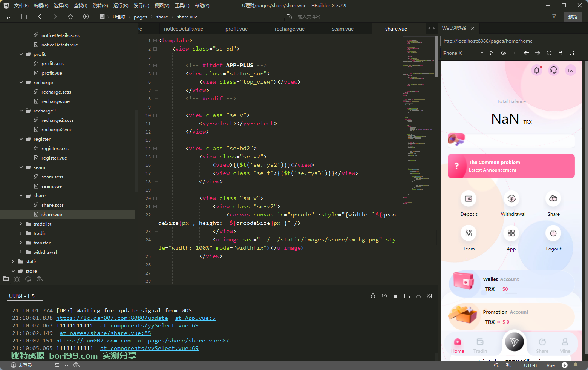Open the 文件(F) menu
This screenshot has width=588, height=370.
(x=21, y=6)
